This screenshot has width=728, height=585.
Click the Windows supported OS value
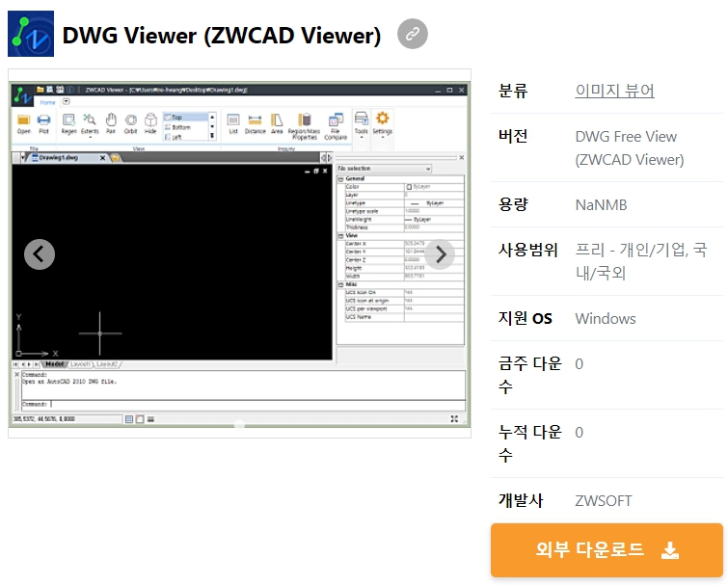(606, 319)
